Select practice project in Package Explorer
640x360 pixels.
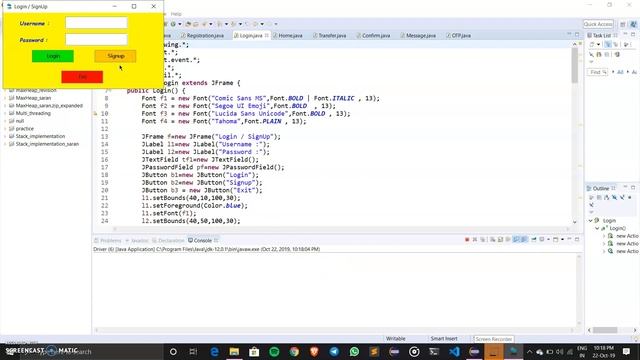point(24,129)
